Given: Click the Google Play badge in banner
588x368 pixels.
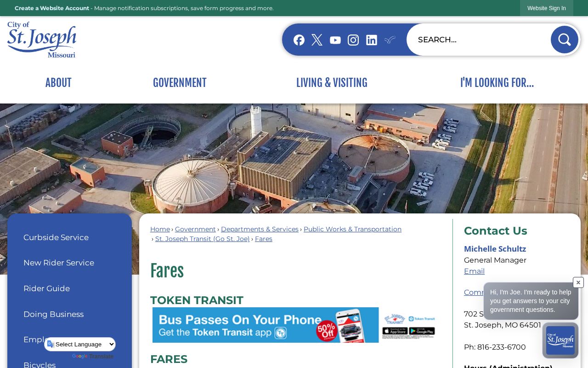Looking at the screenshot, I should (422, 331).
